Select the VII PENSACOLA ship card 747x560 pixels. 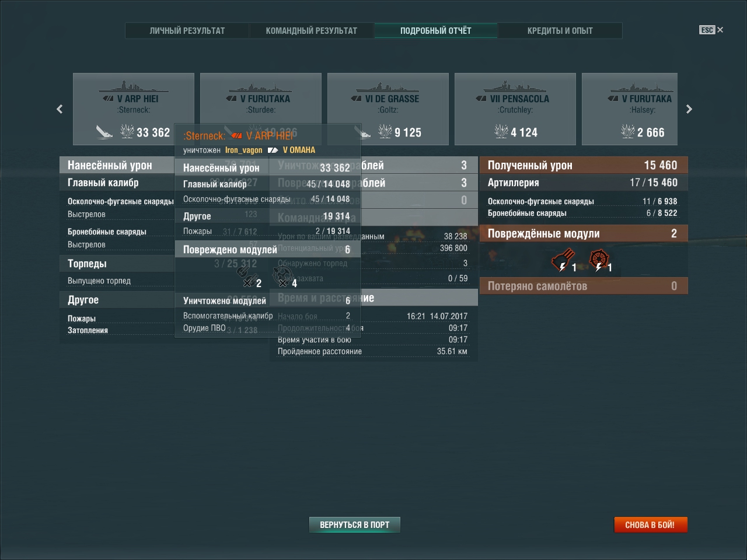515,109
